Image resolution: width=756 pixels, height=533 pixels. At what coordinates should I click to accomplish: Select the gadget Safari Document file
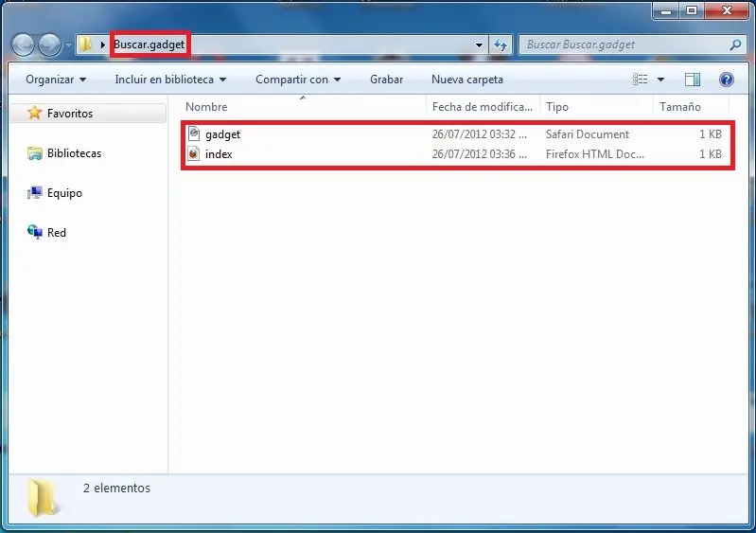click(x=458, y=134)
